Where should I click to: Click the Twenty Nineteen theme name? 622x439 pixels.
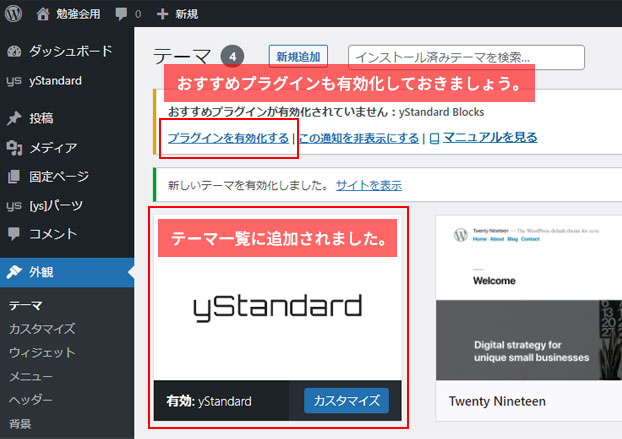pyautogui.click(x=497, y=401)
